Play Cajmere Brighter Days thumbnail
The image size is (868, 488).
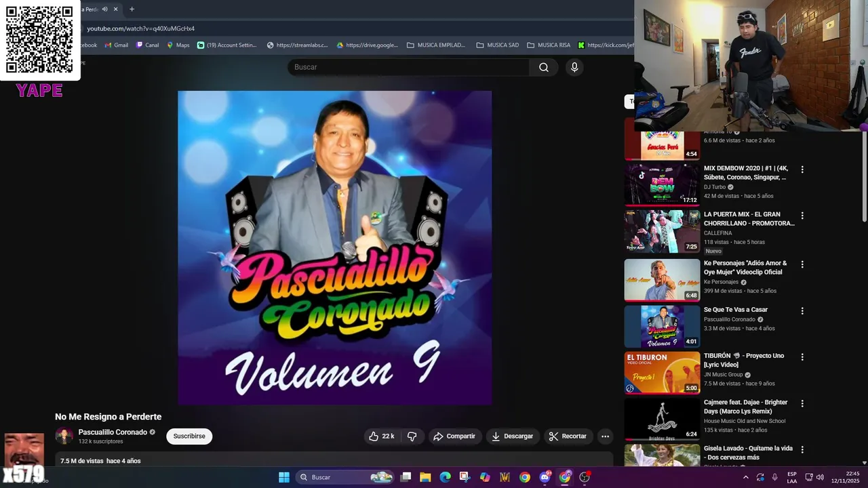(x=662, y=419)
